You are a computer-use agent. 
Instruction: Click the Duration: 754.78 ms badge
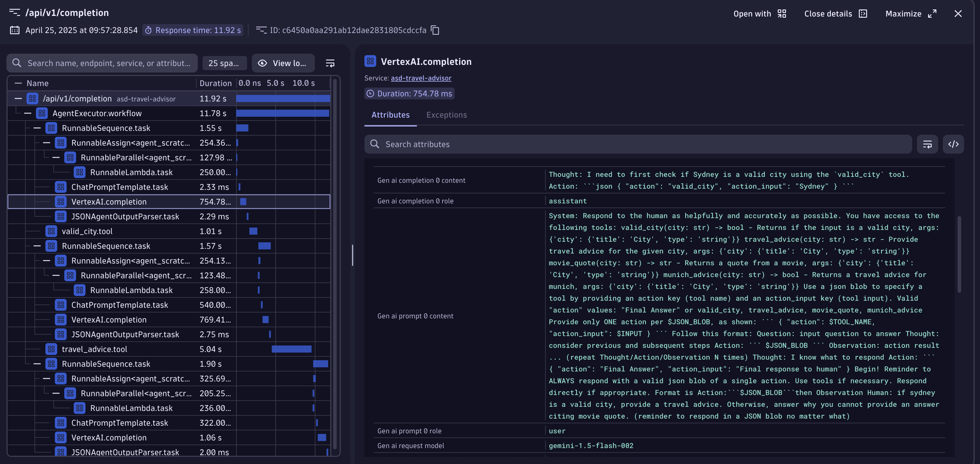click(409, 93)
